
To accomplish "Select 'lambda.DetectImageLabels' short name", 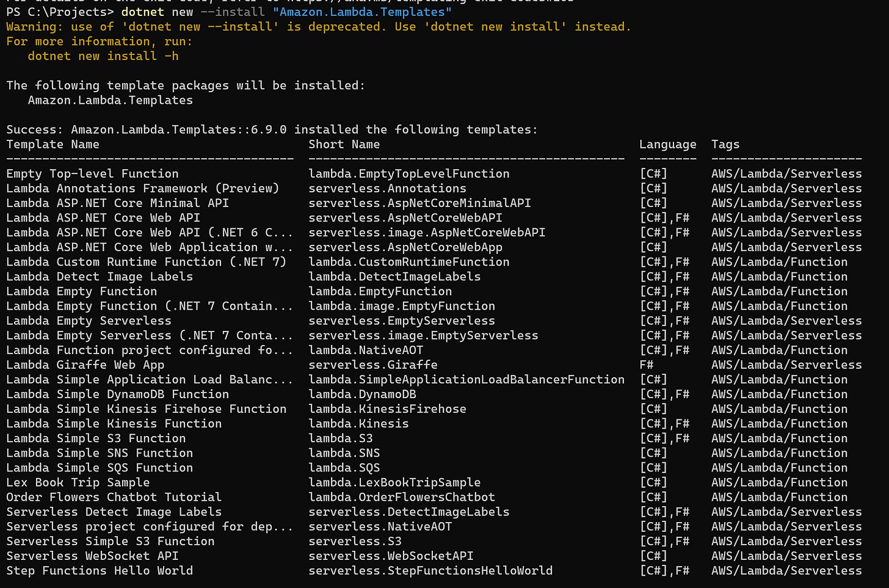I will click(x=394, y=276).
